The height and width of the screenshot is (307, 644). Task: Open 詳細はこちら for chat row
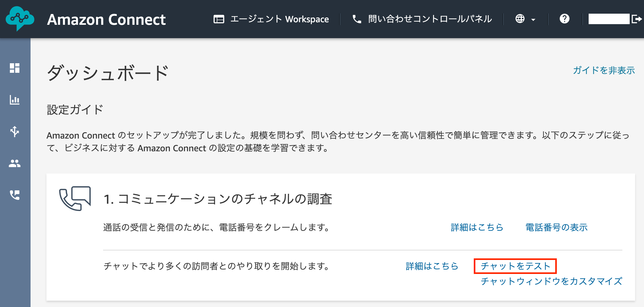432,266
